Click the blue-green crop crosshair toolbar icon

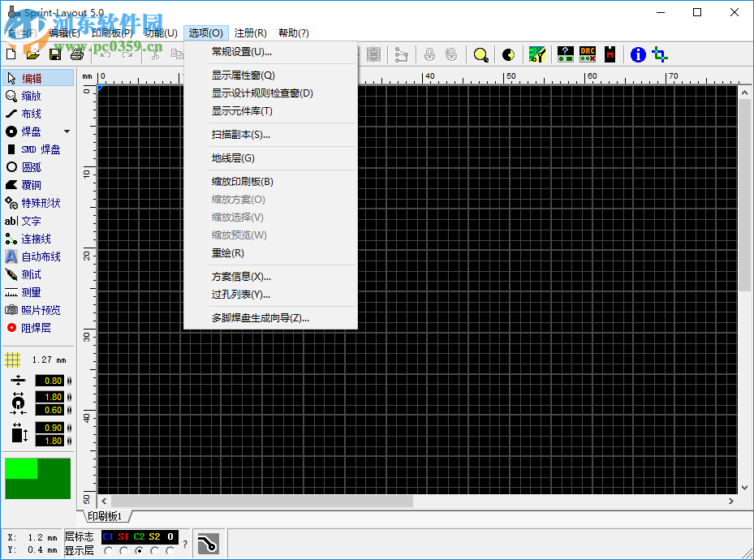tap(660, 55)
